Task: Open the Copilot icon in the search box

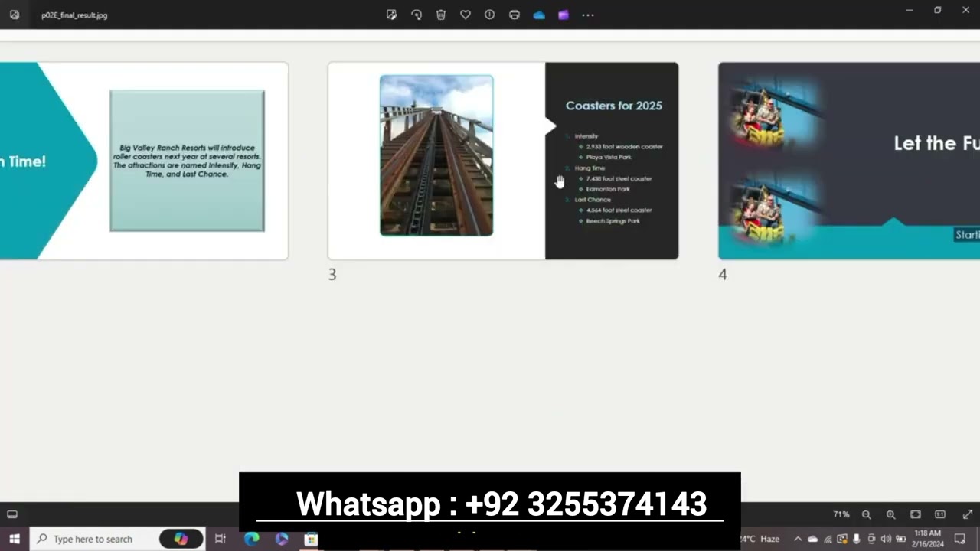Action: tap(181, 539)
